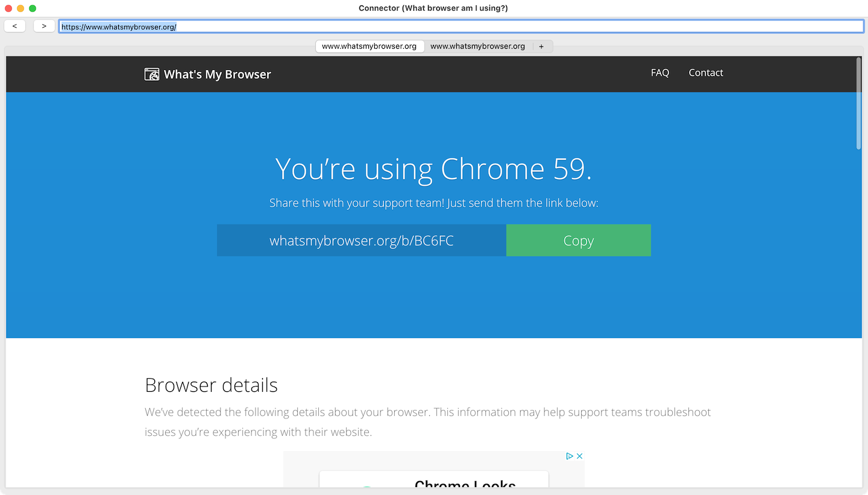868x495 pixels.
Task: Select the first www.whatsmybrowser.org tab
Action: [x=370, y=46]
